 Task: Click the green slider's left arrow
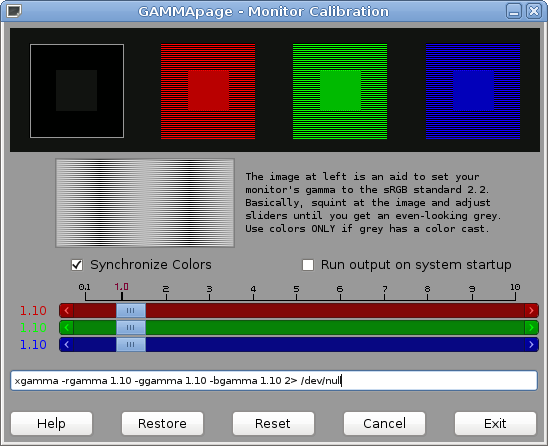[67, 328]
